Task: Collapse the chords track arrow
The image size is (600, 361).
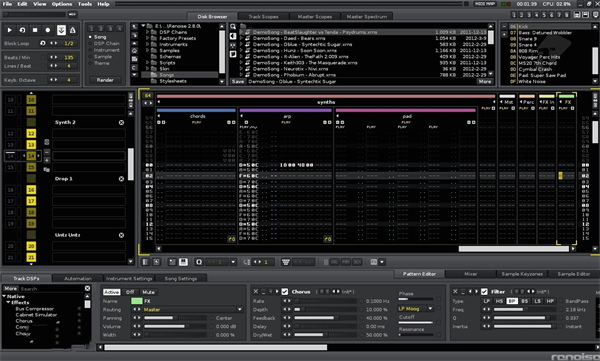Action: pos(159,116)
